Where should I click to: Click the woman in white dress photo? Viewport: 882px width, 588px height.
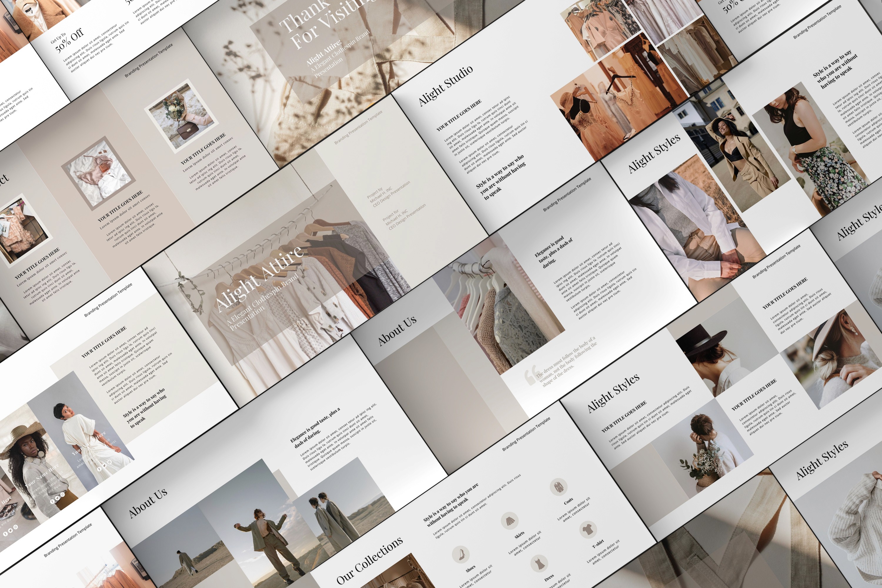click(x=81, y=431)
